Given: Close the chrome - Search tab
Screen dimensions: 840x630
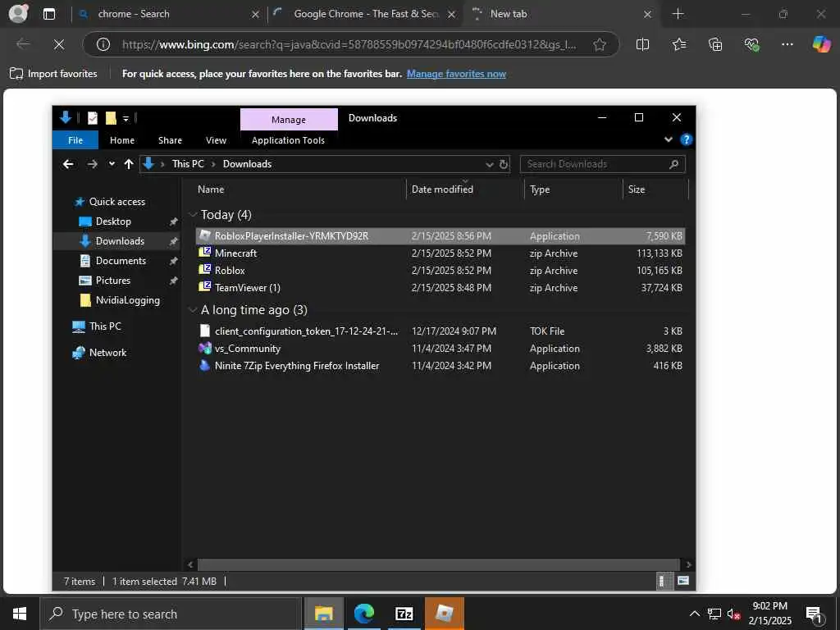Looking at the screenshot, I should point(256,15).
